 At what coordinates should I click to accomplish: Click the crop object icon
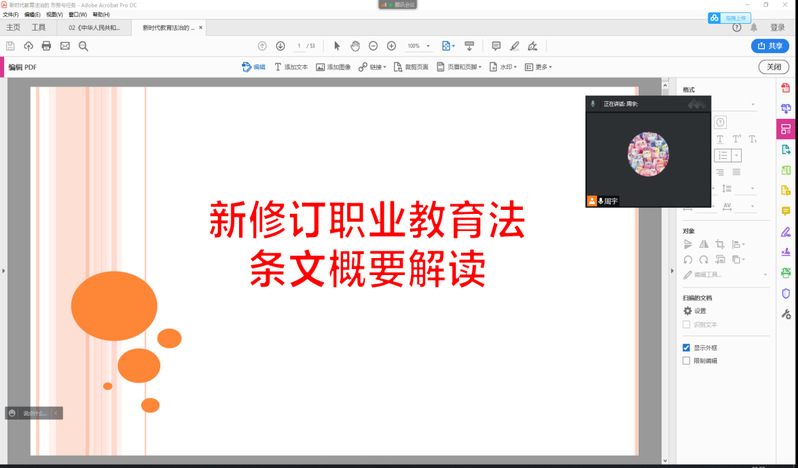[719, 243]
